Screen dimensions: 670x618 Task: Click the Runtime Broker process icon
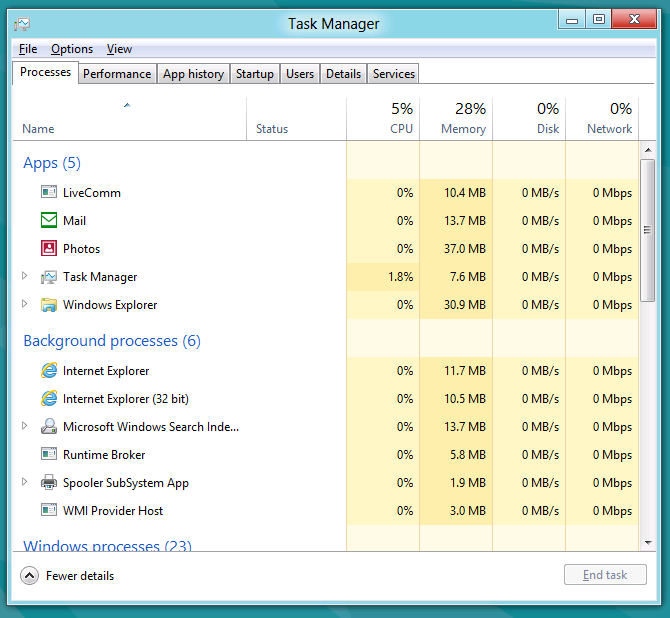coord(49,454)
